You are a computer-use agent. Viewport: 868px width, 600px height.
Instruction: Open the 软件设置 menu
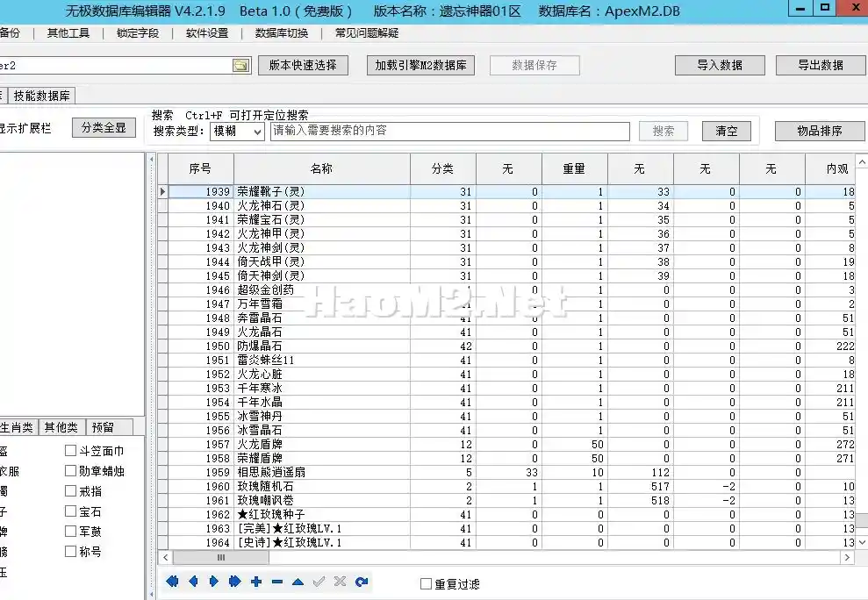[207, 33]
